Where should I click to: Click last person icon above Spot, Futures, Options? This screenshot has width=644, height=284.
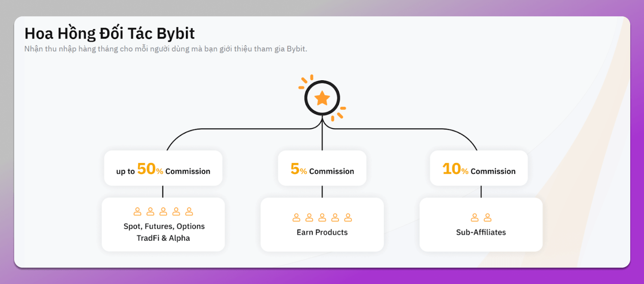tap(189, 211)
